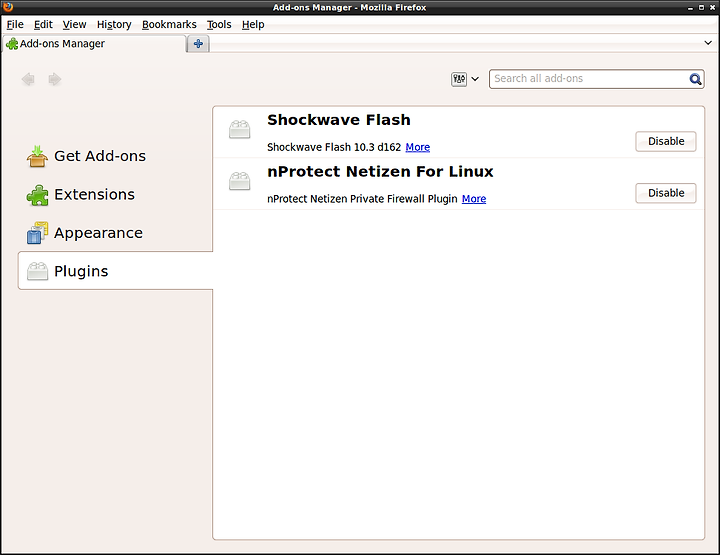Click the Appearance themes icon
This screenshot has width=720, height=555.
(37, 233)
